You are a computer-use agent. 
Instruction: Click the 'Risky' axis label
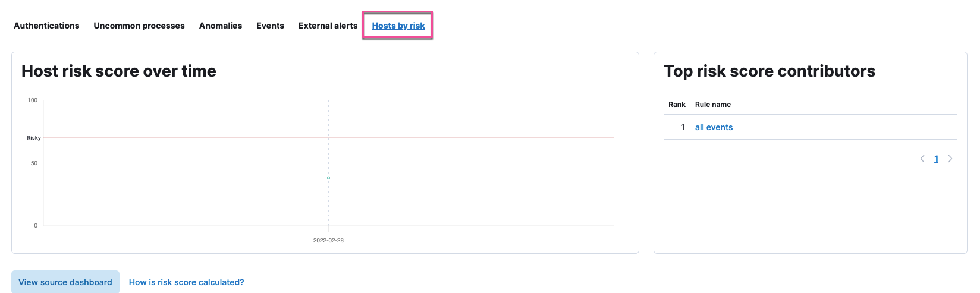click(x=34, y=138)
